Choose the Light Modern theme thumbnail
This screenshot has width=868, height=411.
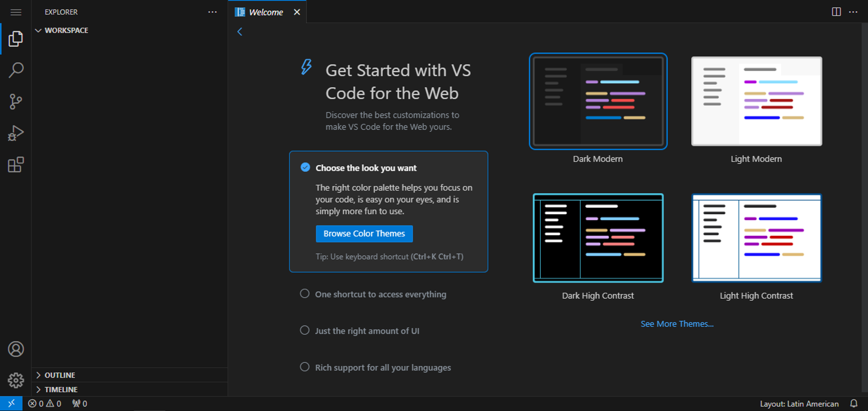coord(756,101)
